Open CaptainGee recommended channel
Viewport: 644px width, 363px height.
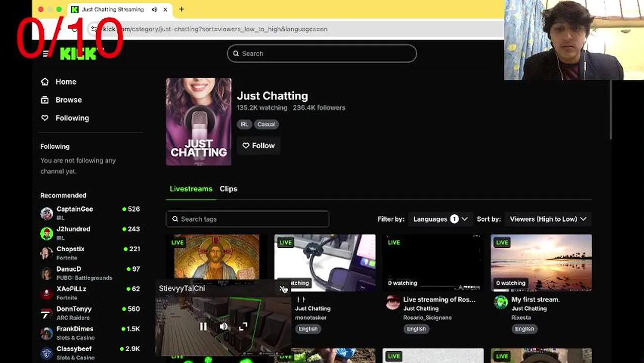[x=90, y=213]
